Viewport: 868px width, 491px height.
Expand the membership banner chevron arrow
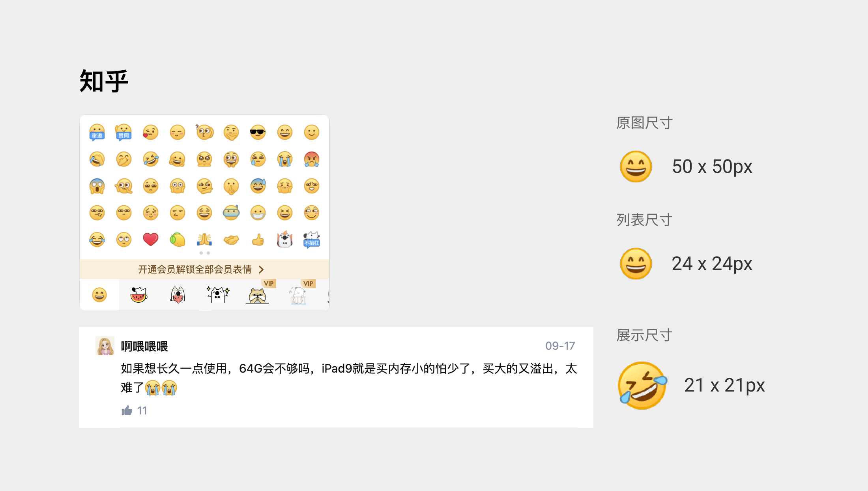(261, 270)
